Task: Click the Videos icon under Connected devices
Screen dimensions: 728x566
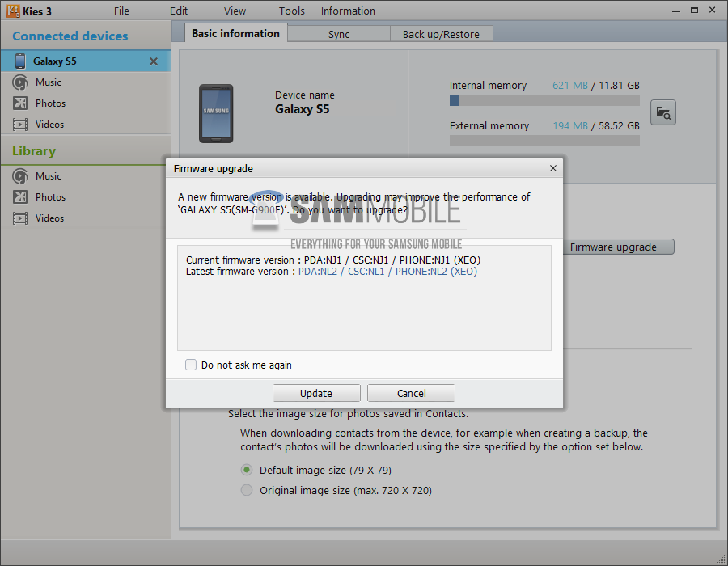Action: (20, 125)
